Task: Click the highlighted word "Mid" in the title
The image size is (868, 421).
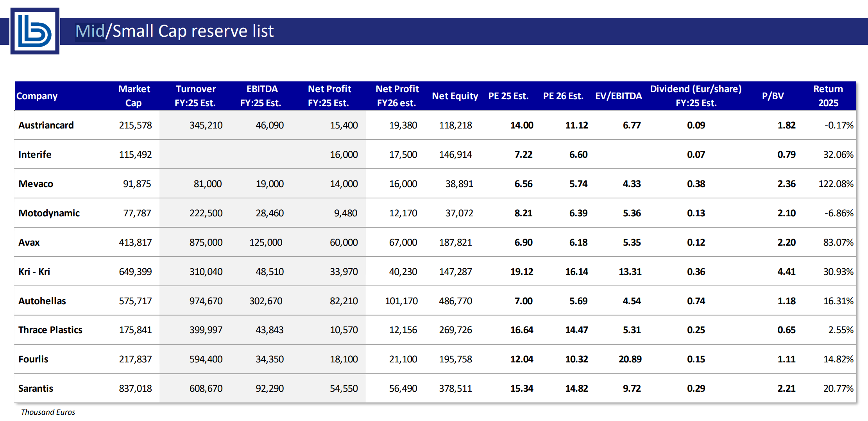Action: point(90,31)
